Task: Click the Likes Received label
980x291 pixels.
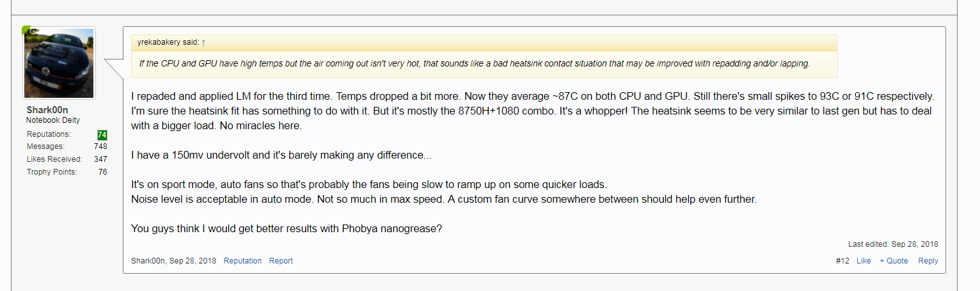Action: [54, 159]
